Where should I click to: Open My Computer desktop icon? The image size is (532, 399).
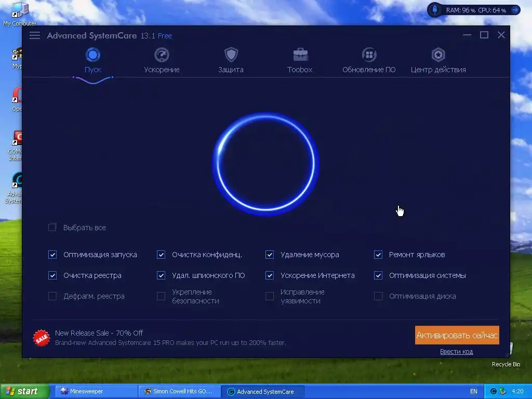click(x=20, y=14)
